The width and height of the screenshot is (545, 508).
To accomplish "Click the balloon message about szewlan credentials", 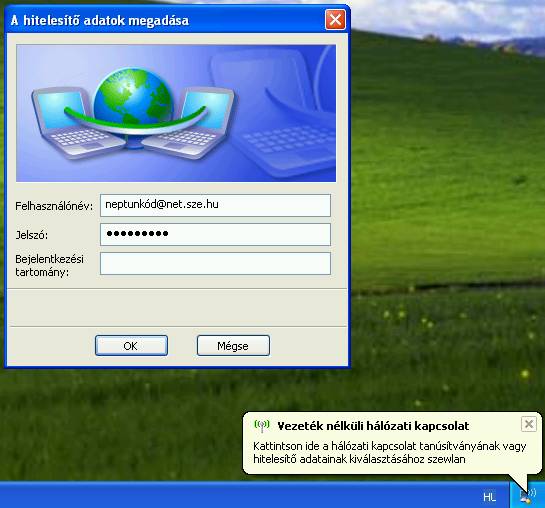I will coord(390,452).
